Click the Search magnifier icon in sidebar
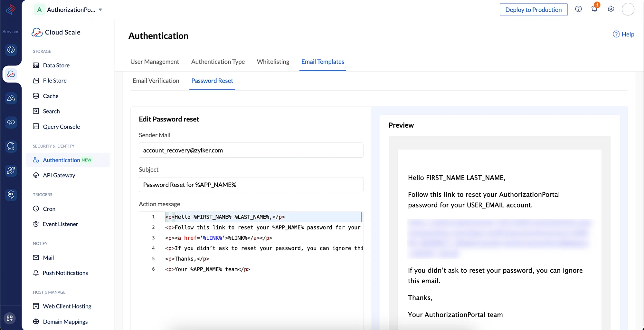Image resolution: width=644 pixels, height=330 pixels. 36,111
